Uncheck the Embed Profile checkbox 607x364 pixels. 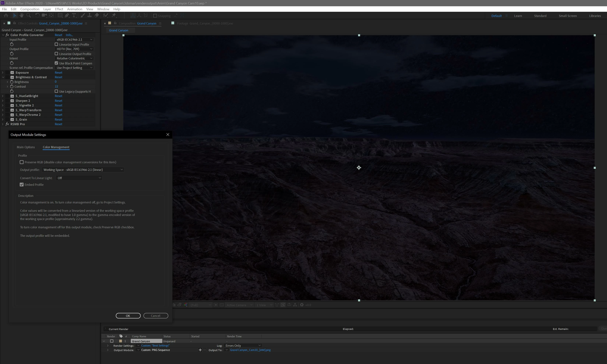click(x=22, y=185)
